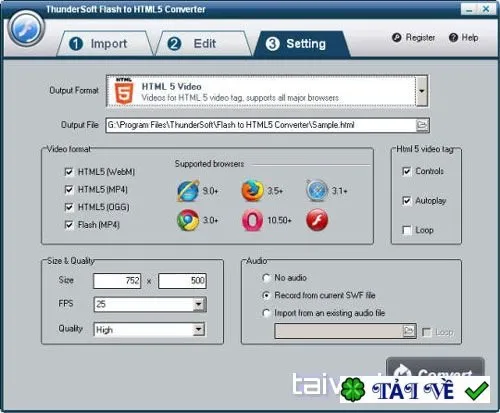This screenshot has height=413, width=500.
Task: Expand the Quality dropdown arrow
Action: click(199, 330)
